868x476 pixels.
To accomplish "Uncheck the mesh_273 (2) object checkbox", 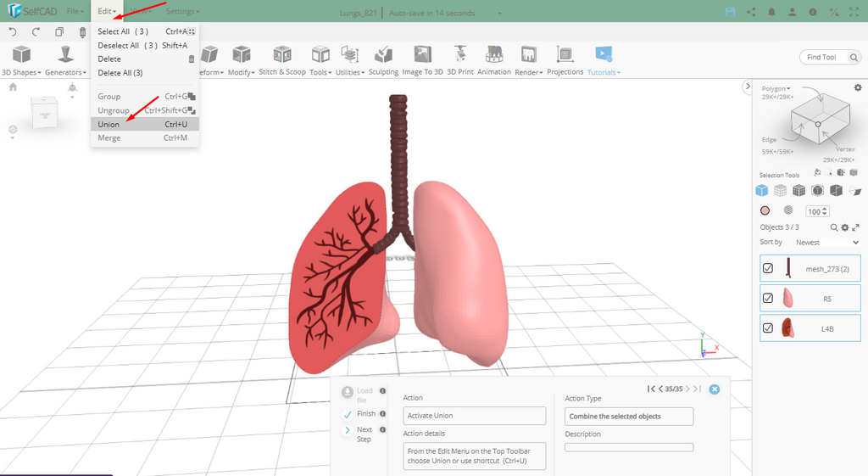I will pos(768,268).
